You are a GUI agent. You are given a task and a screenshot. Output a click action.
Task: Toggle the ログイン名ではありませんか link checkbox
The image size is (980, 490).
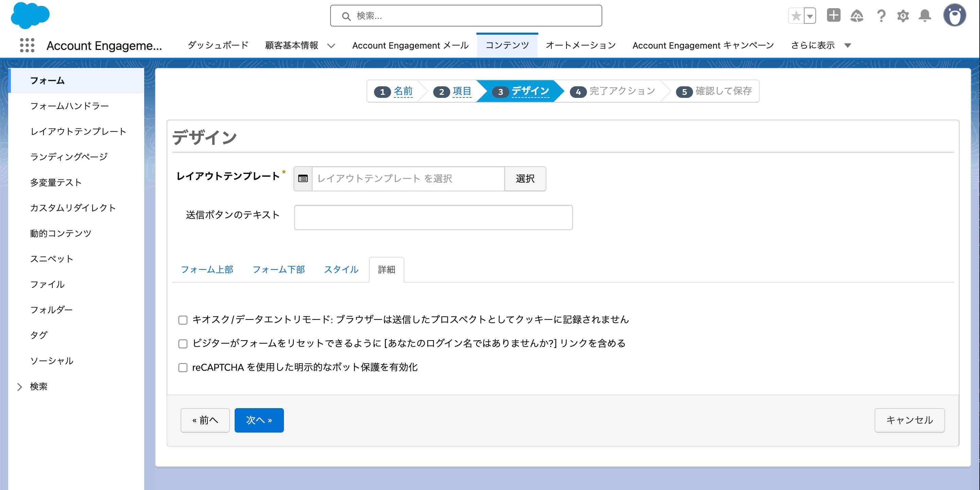pyautogui.click(x=183, y=344)
